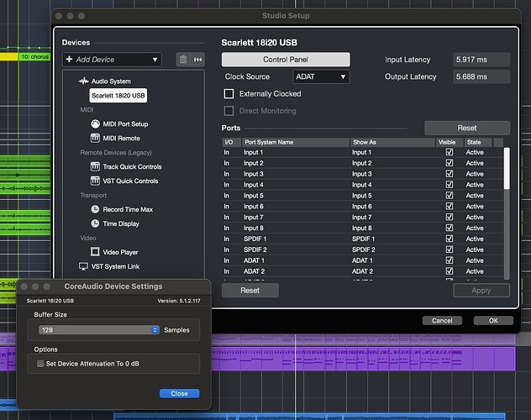Screen dimensions: 531x420
Task: Click Reset button above the Ports table
Action: point(467,128)
